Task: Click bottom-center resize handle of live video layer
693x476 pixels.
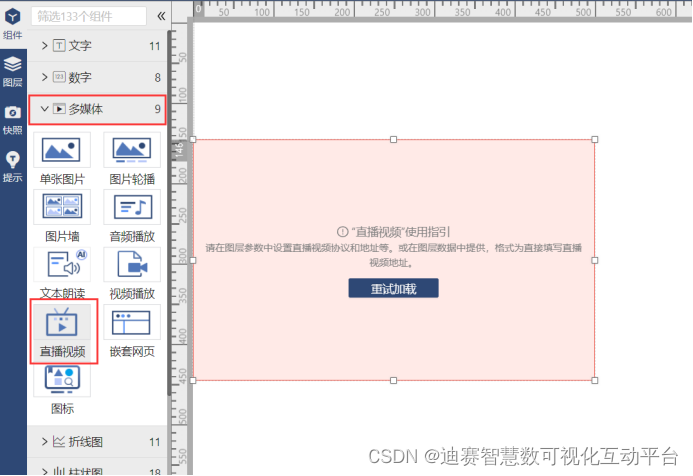Action: (x=393, y=381)
